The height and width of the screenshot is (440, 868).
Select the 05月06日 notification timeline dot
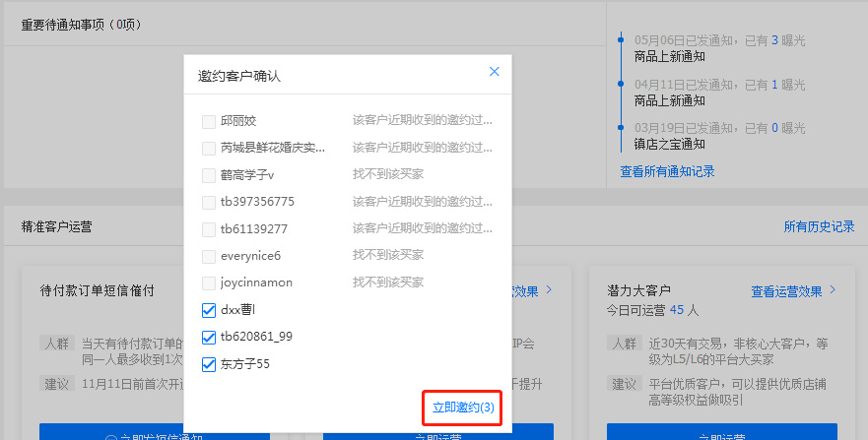click(x=621, y=40)
